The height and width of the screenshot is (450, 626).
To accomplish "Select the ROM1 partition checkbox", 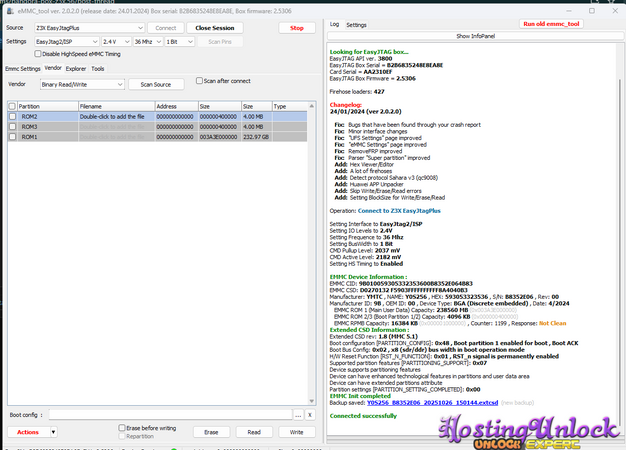I will pyautogui.click(x=12, y=137).
